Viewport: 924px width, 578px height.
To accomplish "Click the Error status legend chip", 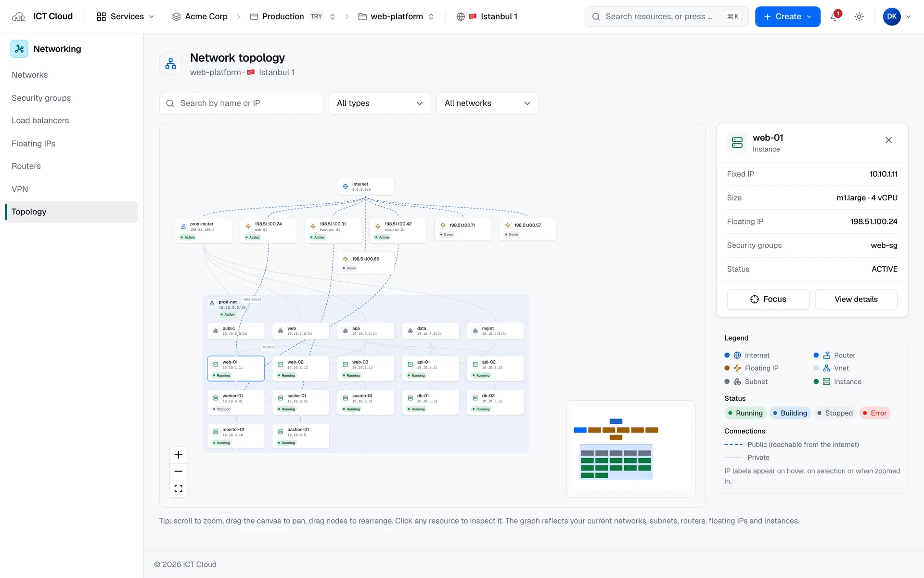I will click(x=874, y=413).
